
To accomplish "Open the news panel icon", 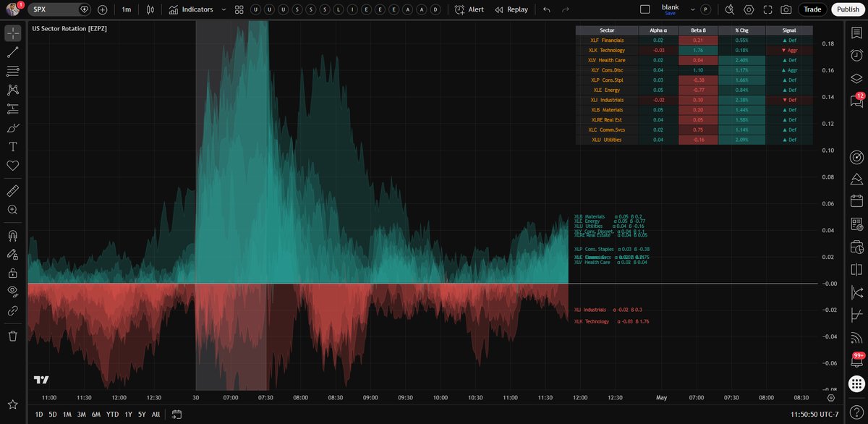I will tap(858, 224).
